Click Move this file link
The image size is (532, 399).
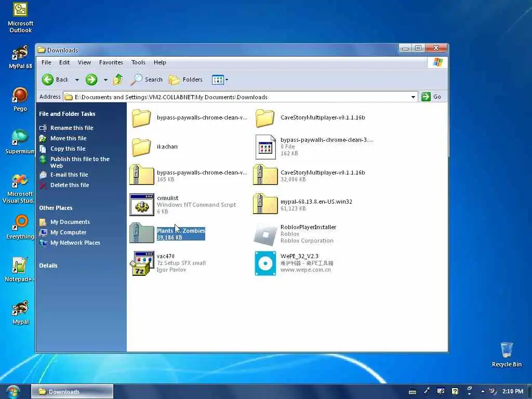68,138
